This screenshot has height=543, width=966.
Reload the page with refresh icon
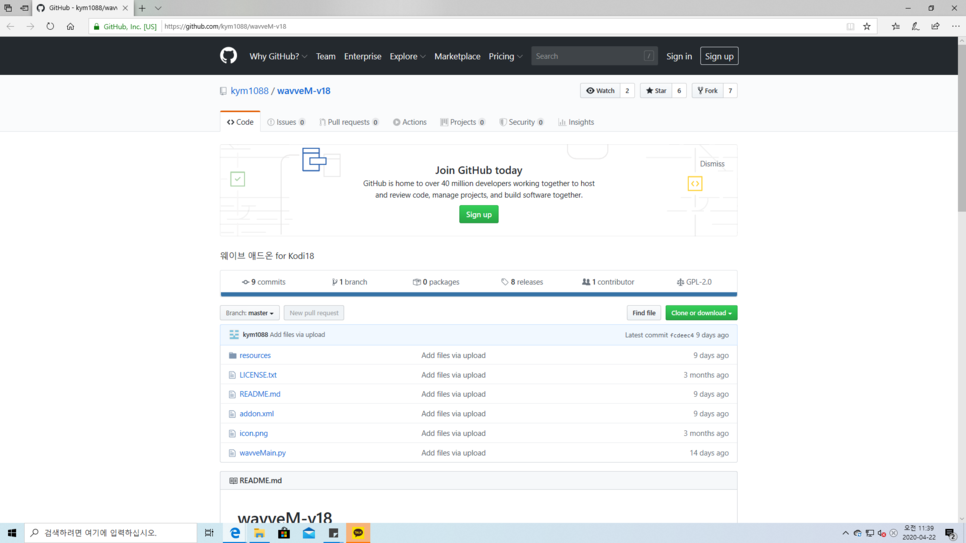[x=50, y=27]
